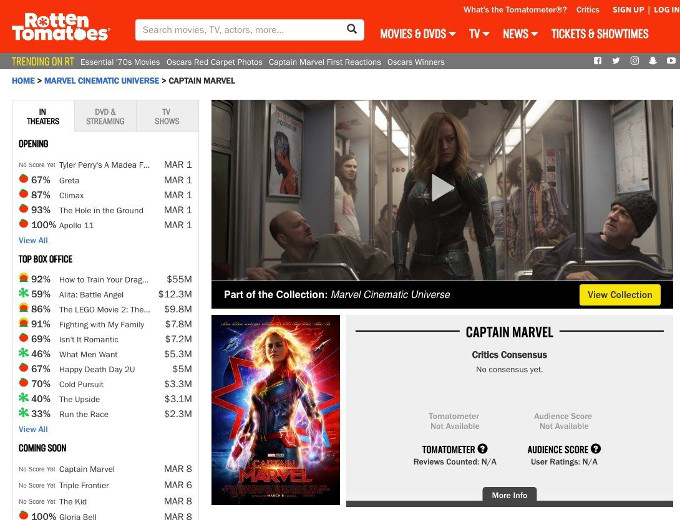Click the Captain Marvel poster thumbnail
Image resolution: width=680 pixels, height=520 pixels.
(275, 410)
